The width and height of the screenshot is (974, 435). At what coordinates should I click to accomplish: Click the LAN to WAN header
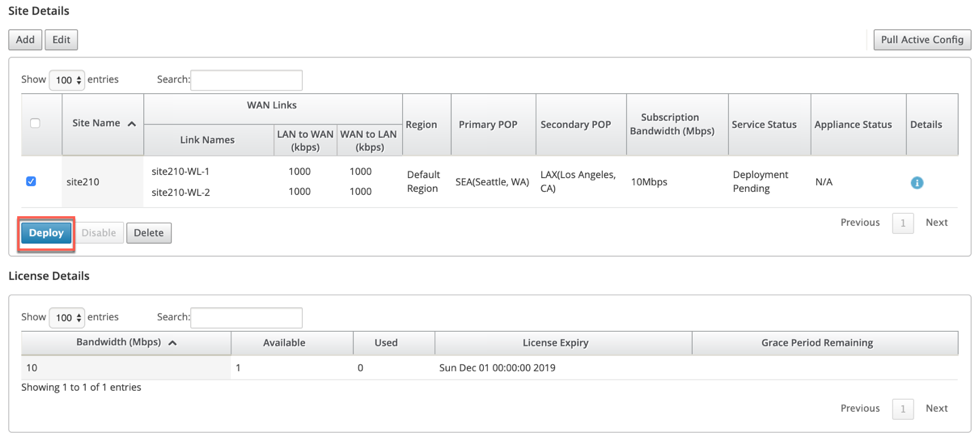pos(304,140)
